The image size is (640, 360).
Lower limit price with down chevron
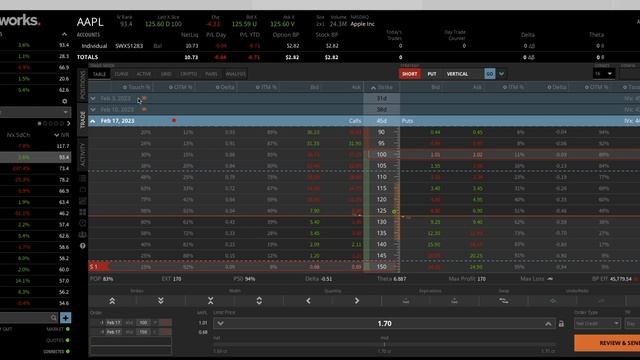(220, 324)
